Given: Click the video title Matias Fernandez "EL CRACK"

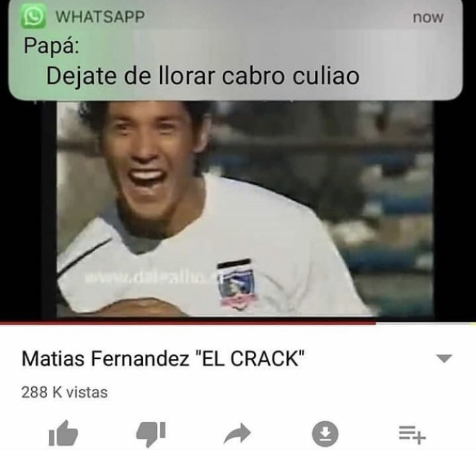Looking at the screenshot, I should (163, 359).
